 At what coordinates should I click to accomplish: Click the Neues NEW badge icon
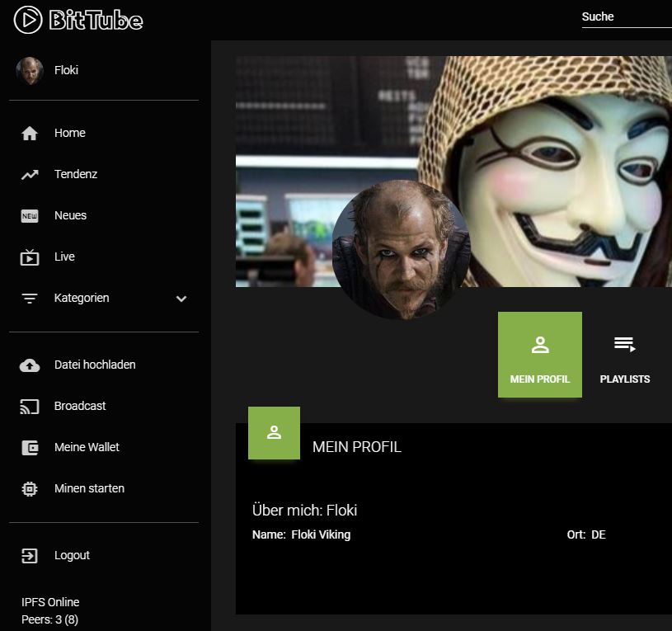point(30,215)
